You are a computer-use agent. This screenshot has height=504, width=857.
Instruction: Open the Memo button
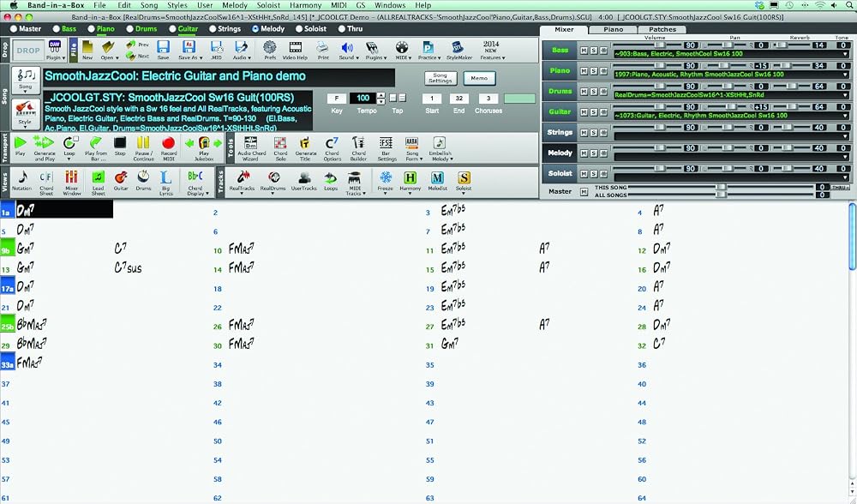[x=479, y=78]
